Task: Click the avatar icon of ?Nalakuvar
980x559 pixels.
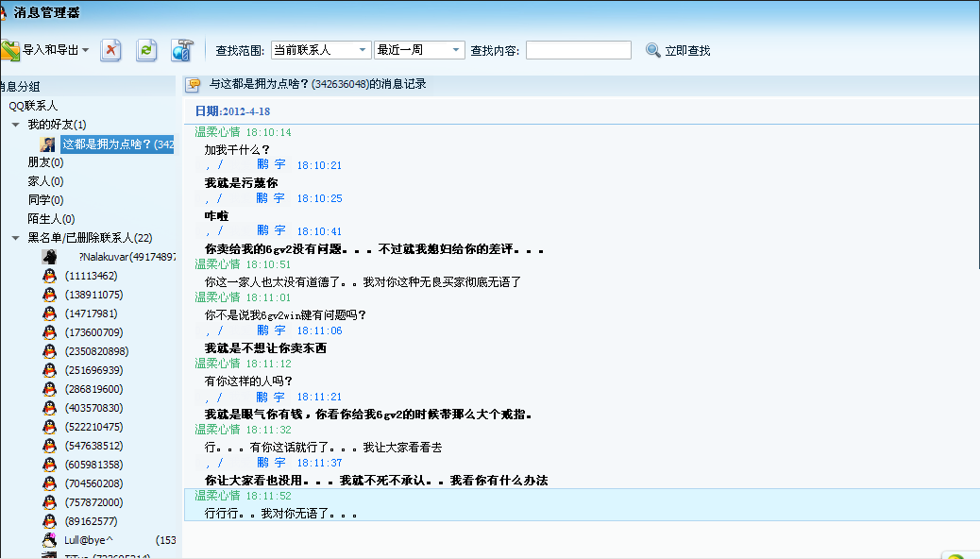Action: click(x=49, y=257)
